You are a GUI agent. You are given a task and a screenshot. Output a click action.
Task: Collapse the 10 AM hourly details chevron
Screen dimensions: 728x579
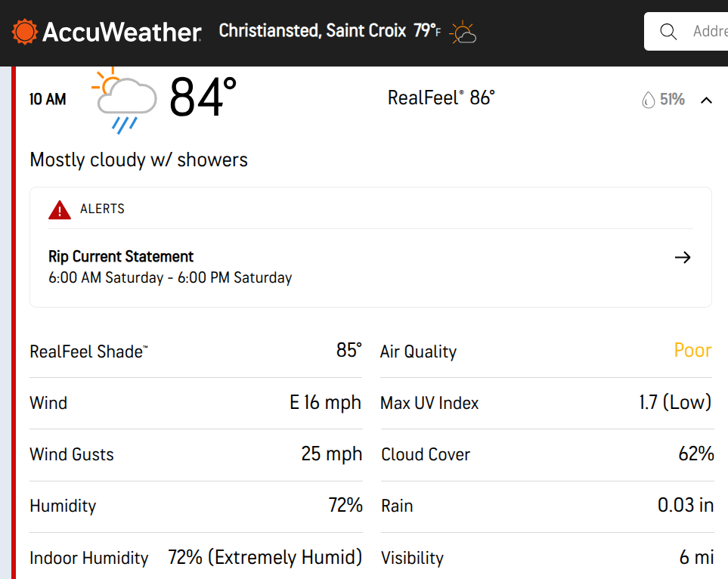[x=707, y=100]
